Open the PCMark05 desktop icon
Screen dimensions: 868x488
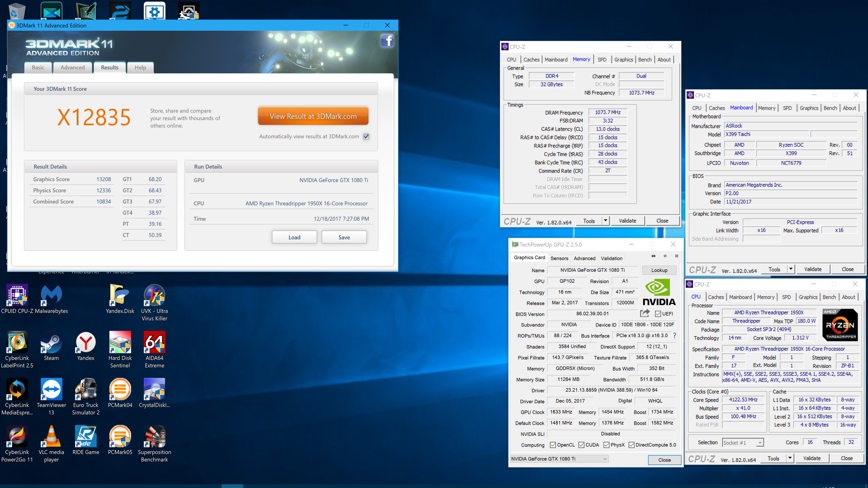coord(120,440)
